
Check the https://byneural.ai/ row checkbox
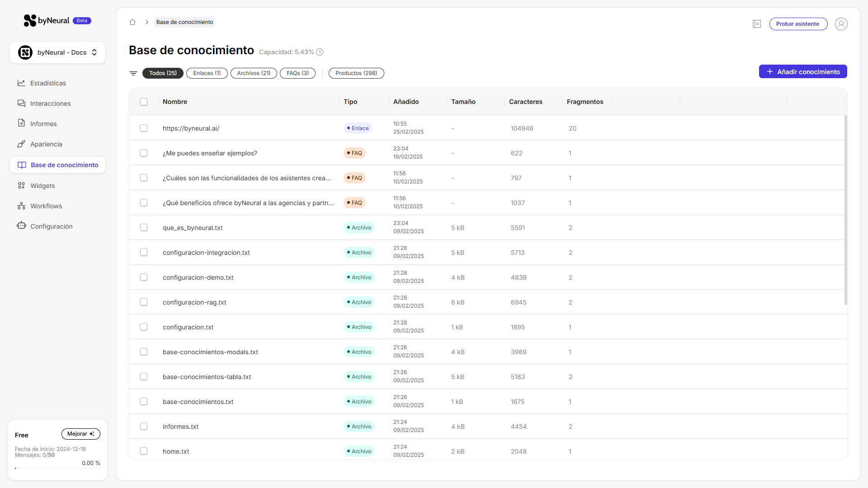pyautogui.click(x=144, y=128)
